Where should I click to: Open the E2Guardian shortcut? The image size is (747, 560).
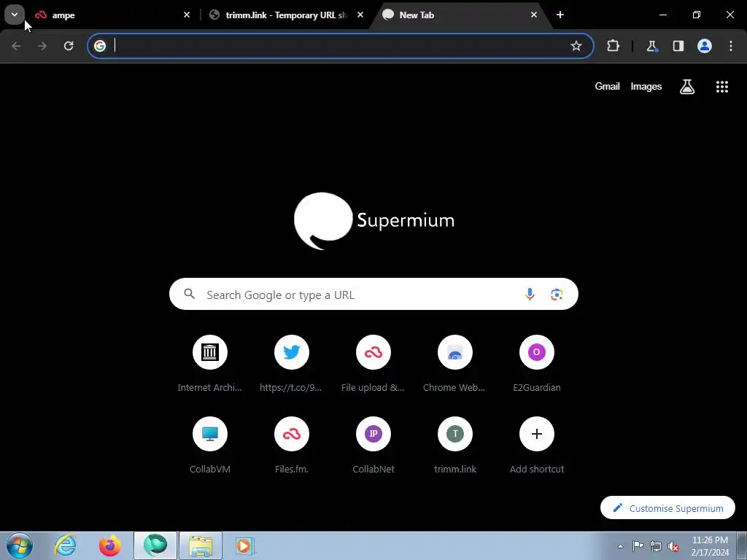click(536, 365)
